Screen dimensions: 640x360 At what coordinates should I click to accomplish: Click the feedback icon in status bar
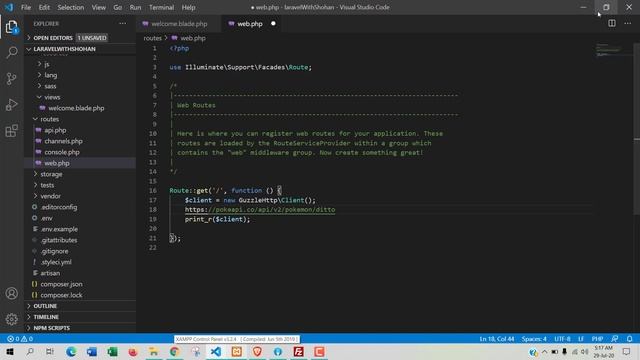(x=614, y=339)
